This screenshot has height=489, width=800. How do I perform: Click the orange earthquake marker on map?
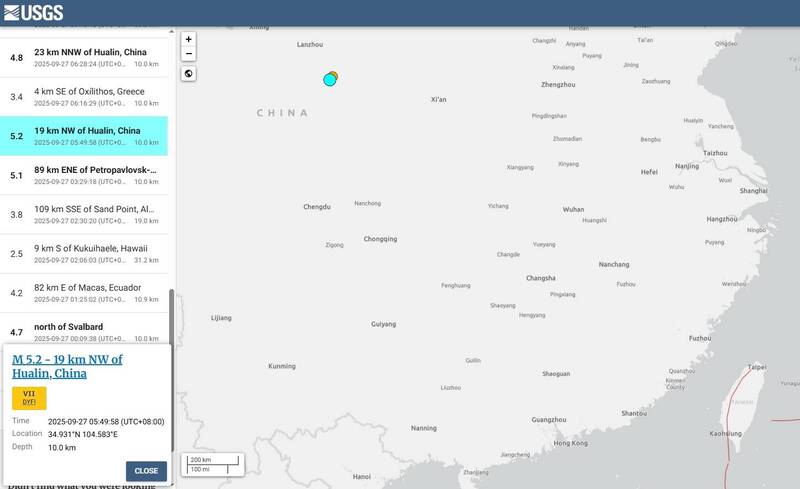coord(334,75)
